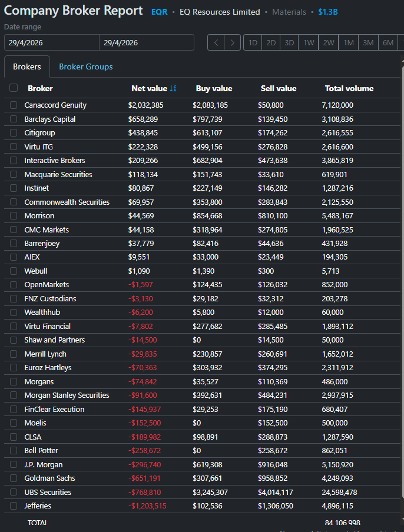Click Jefferies net value -$1,203,515
This screenshot has height=532, width=404.
click(147, 506)
